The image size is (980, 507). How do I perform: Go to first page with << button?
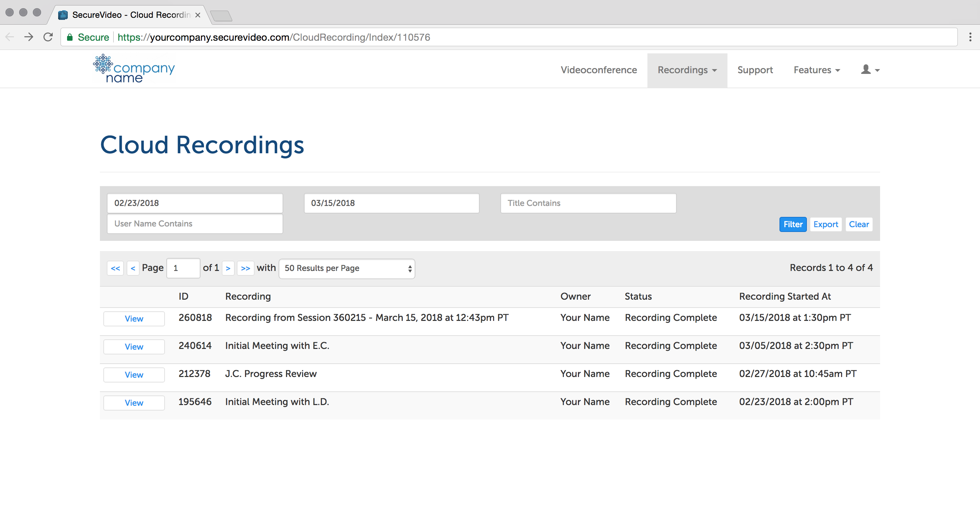click(115, 268)
